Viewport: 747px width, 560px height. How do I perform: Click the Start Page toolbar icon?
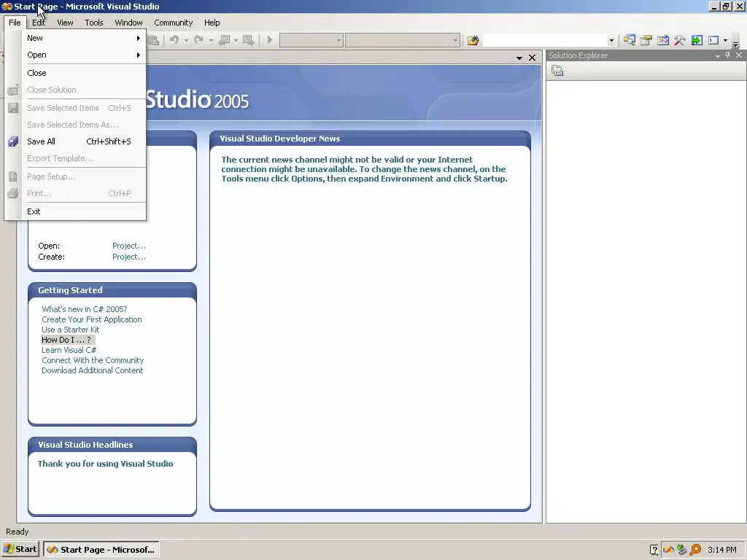(x=697, y=41)
